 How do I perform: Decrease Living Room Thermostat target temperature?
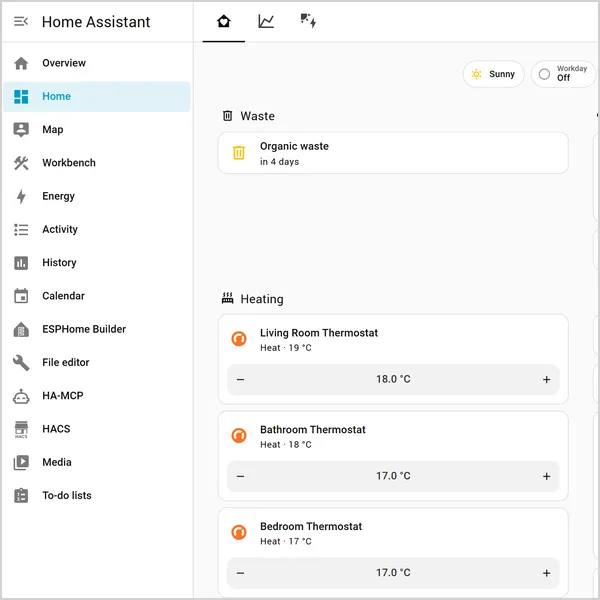(x=240, y=380)
